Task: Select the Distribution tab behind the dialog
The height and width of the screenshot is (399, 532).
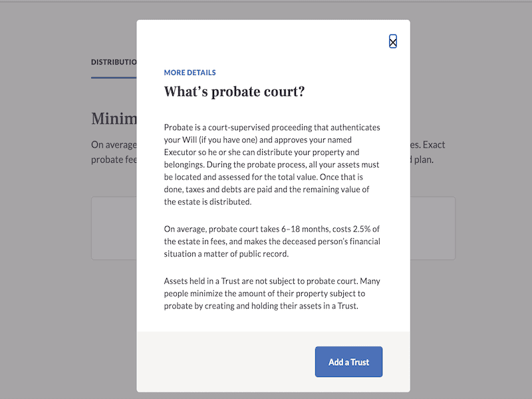Action: (x=114, y=62)
